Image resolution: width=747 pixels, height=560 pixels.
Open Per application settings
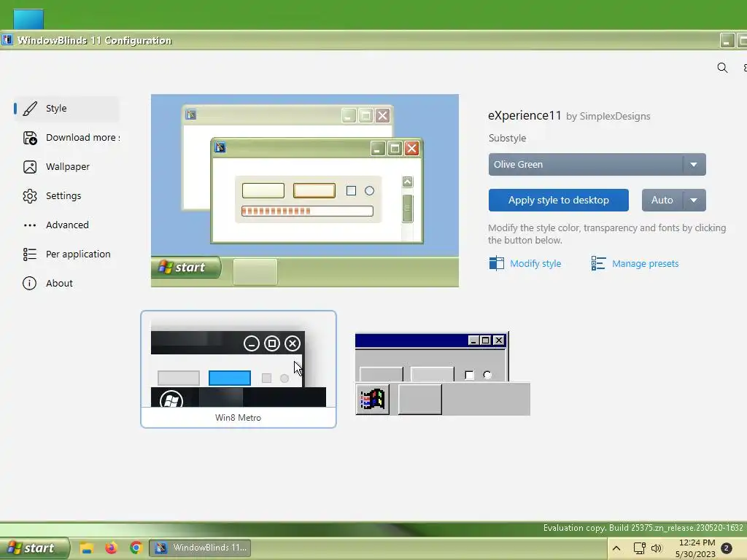(x=66, y=254)
